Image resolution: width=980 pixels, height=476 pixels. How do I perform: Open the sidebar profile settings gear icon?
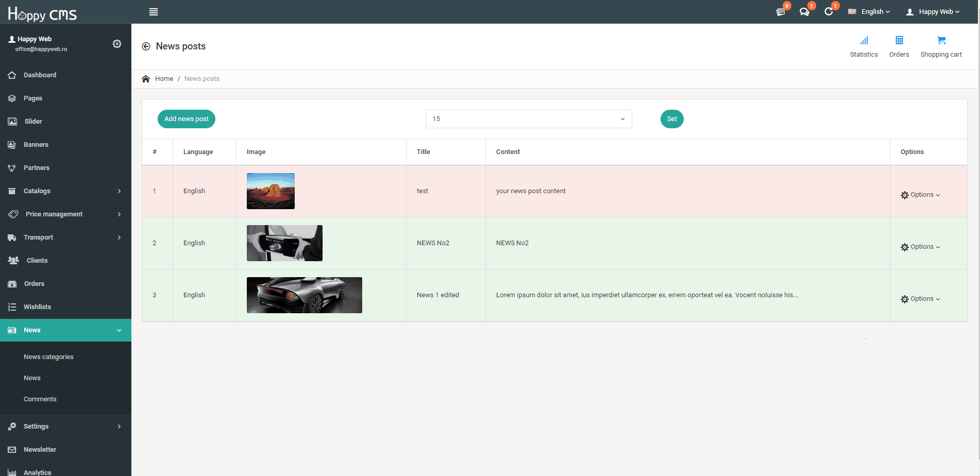(117, 44)
